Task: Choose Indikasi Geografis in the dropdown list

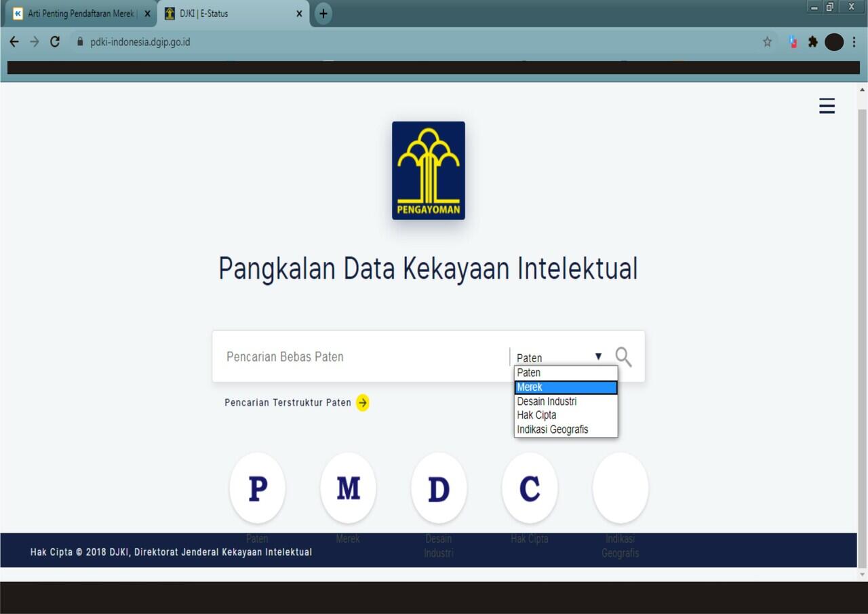Action: (566, 429)
